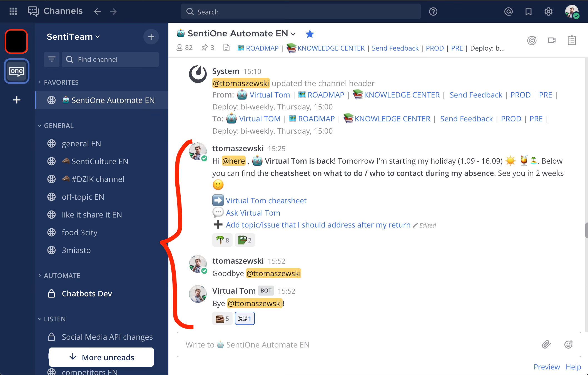Open the general EN channel
The height and width of the screenshot is (375, 588).
pyautogui.click(x=81, y=144)
